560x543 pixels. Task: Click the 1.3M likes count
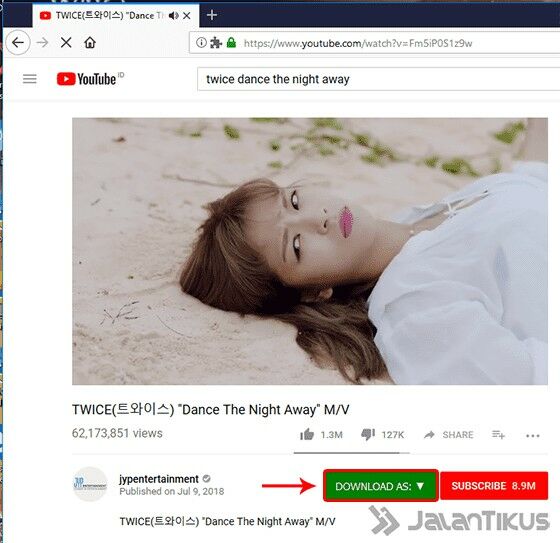pyautogui.click(x=331, y=435)
